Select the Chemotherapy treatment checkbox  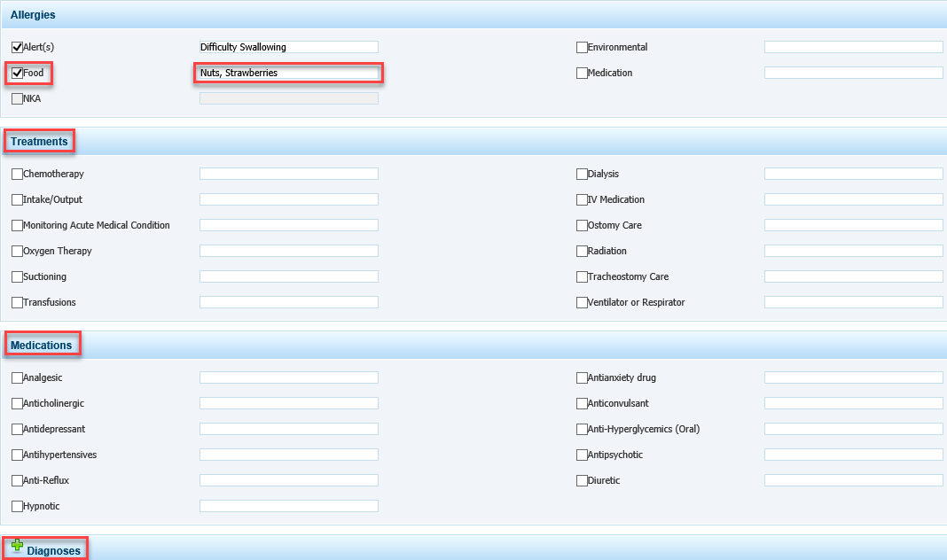pyautogui.click(x=18, y=175)
